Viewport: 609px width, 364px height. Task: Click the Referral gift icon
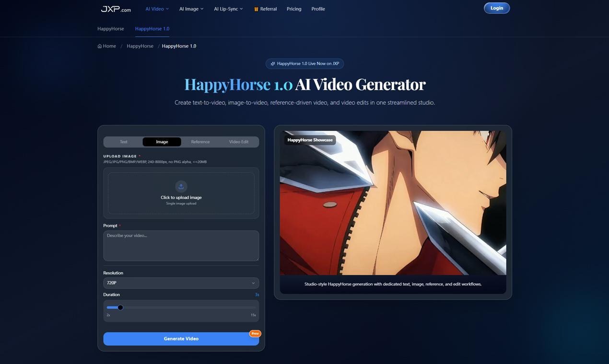pos(256,9)
